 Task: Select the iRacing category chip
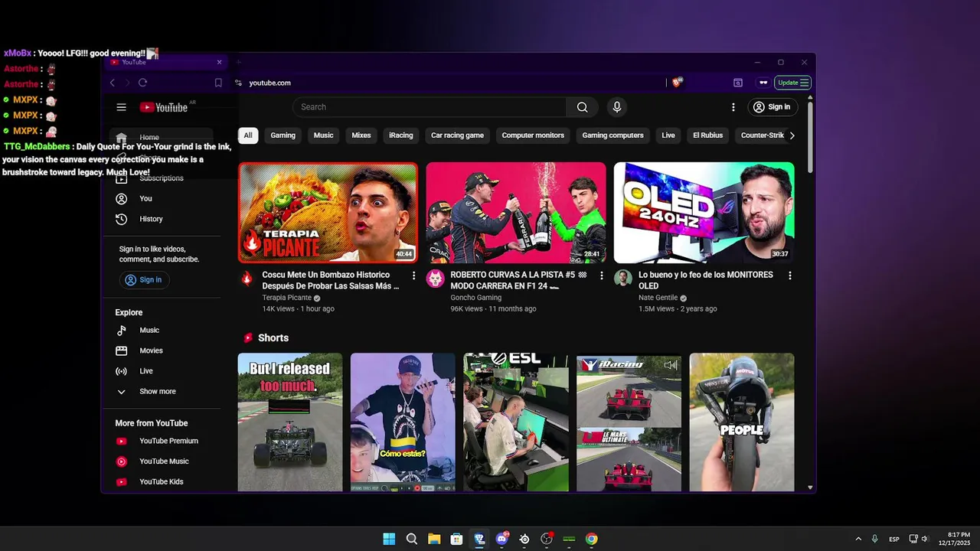coord(400,135)
